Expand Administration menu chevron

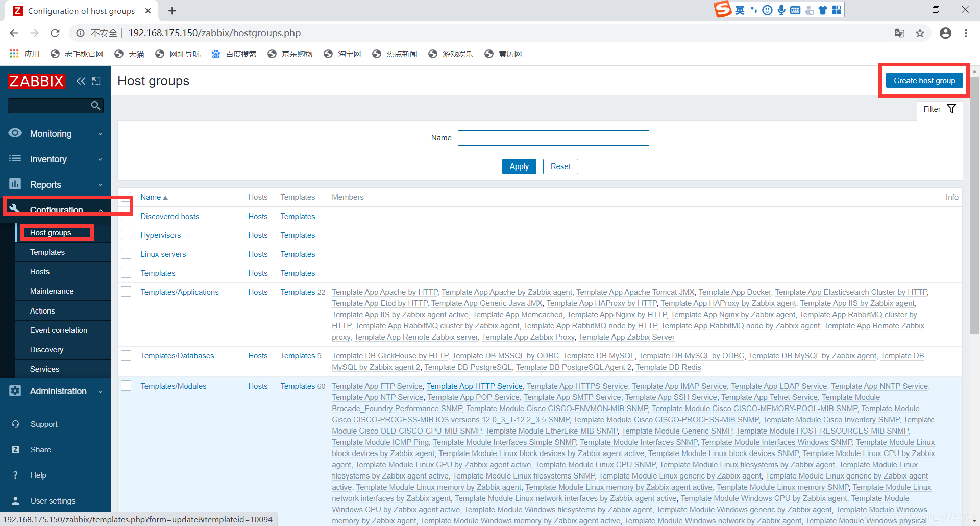tap(100, 392)
